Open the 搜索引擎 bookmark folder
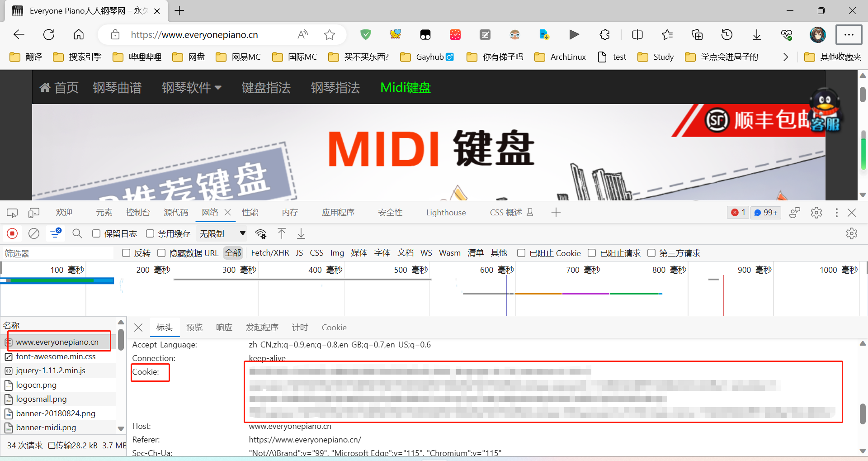This screenshot has height=461, width=868. coord(77,57)
